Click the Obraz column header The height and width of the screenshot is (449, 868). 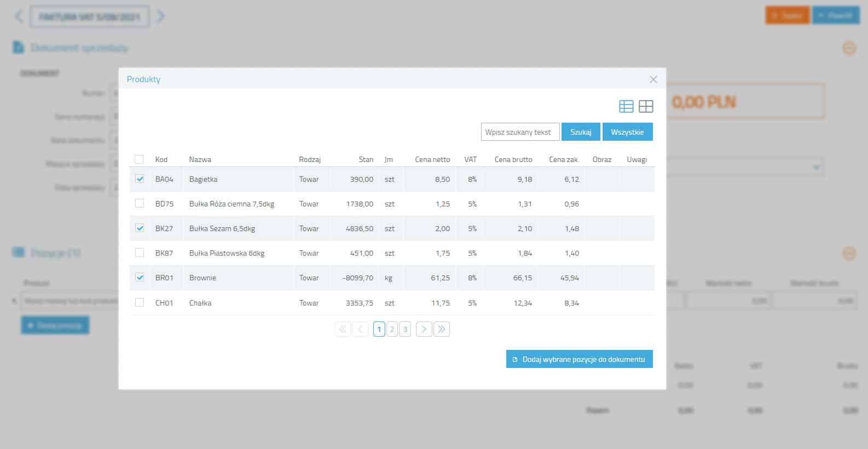(602, 159)
